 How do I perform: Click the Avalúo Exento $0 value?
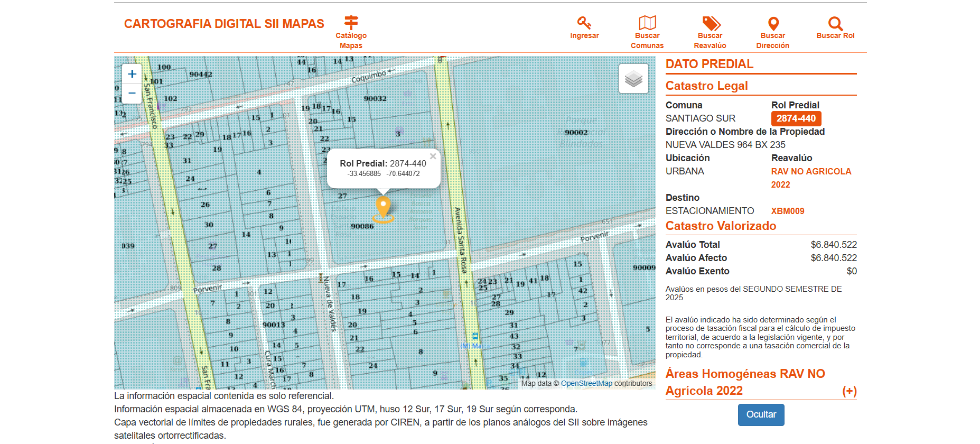tap(852, 271)
